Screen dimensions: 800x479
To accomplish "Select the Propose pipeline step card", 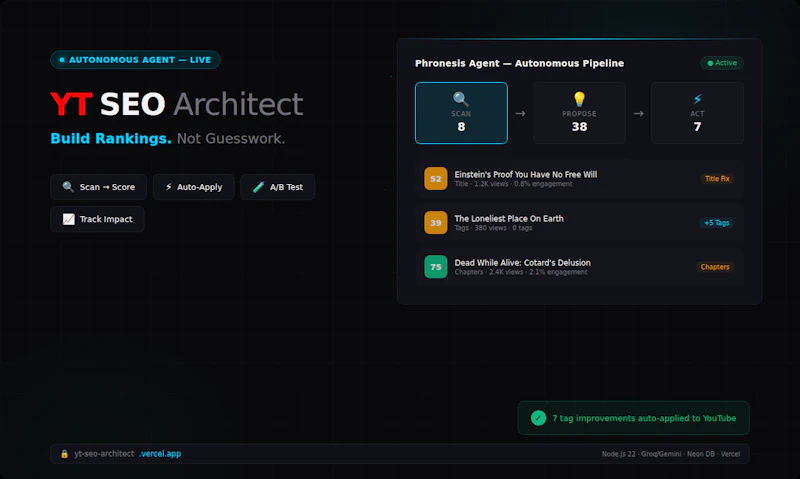I will 579,113.
